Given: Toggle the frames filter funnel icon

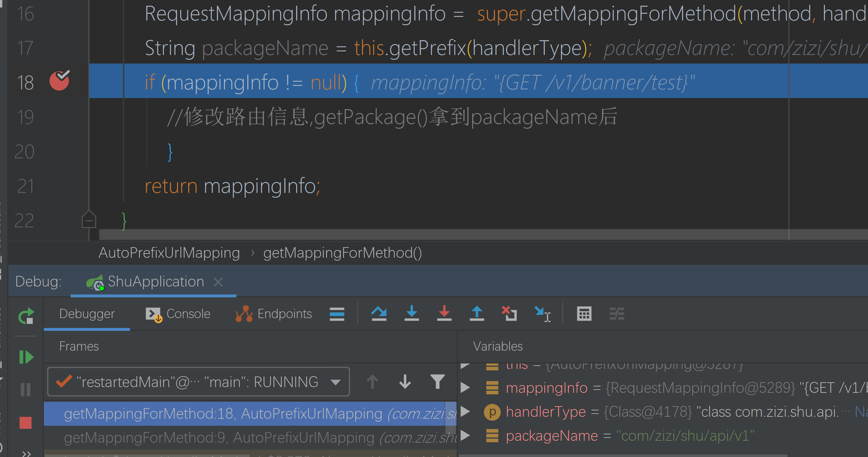Looking at the screenshot, I should point(437,382).
